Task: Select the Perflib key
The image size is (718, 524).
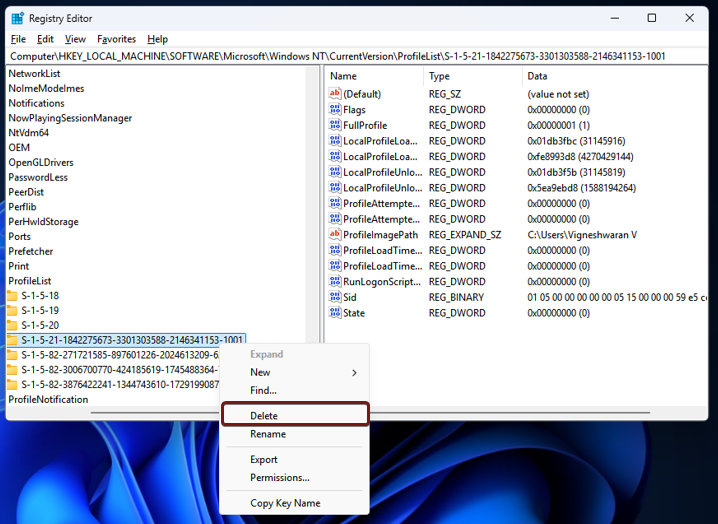Action: [22, 207]
